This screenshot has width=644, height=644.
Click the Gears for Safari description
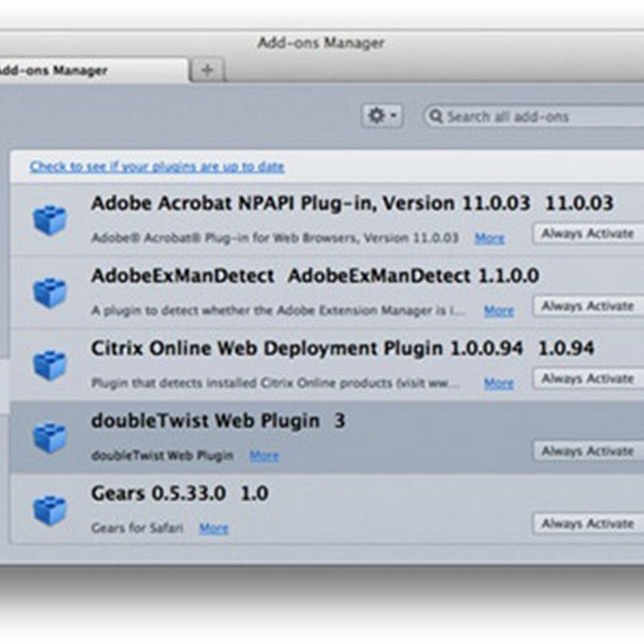pyautogui.click(x=137, y=528)
